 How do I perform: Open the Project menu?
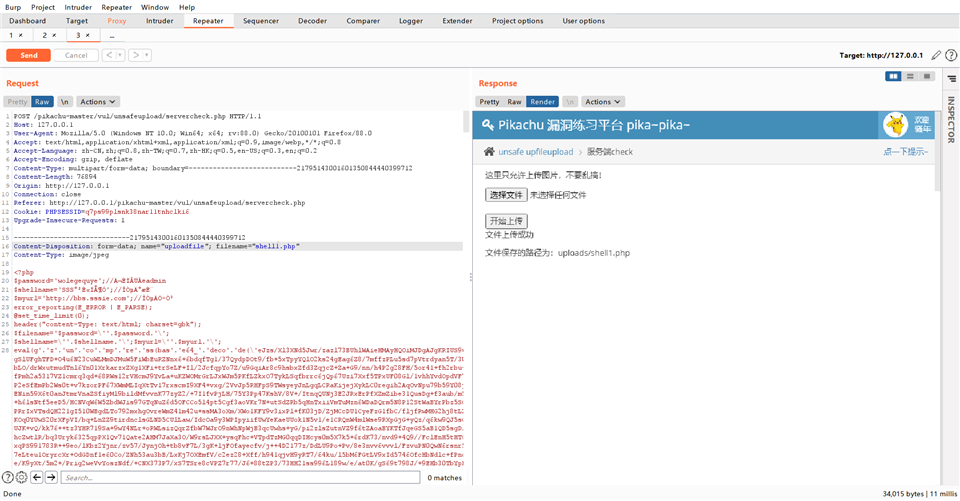tap(43, 7)
